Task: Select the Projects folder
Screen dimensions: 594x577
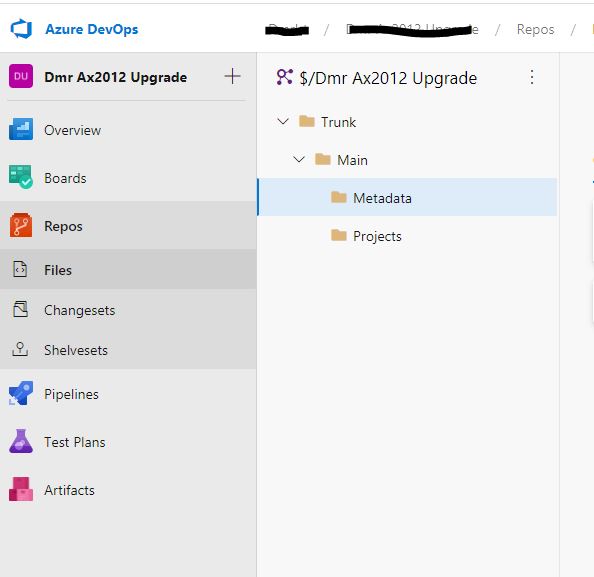Action: [x=407, y=236]
